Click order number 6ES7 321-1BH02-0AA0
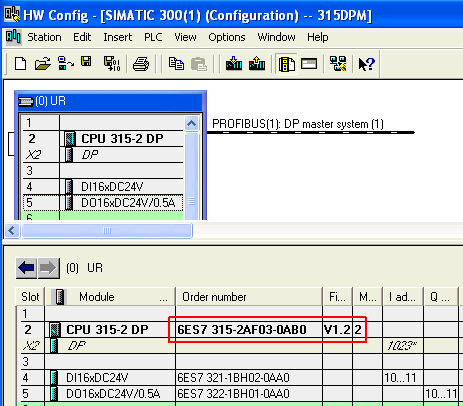 click(233, 378)
